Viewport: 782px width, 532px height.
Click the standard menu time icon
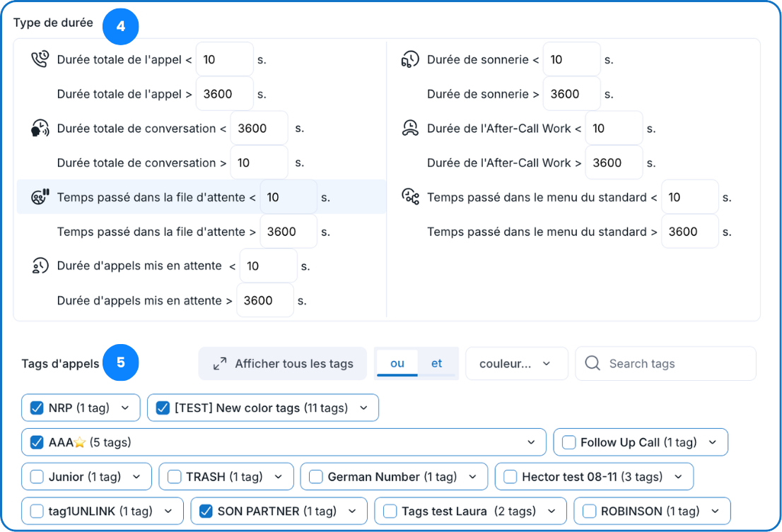pos(410,197)
